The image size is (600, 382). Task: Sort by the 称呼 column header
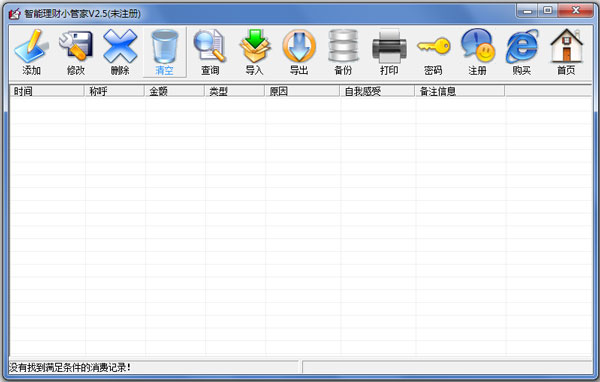[x=115, y=91]
